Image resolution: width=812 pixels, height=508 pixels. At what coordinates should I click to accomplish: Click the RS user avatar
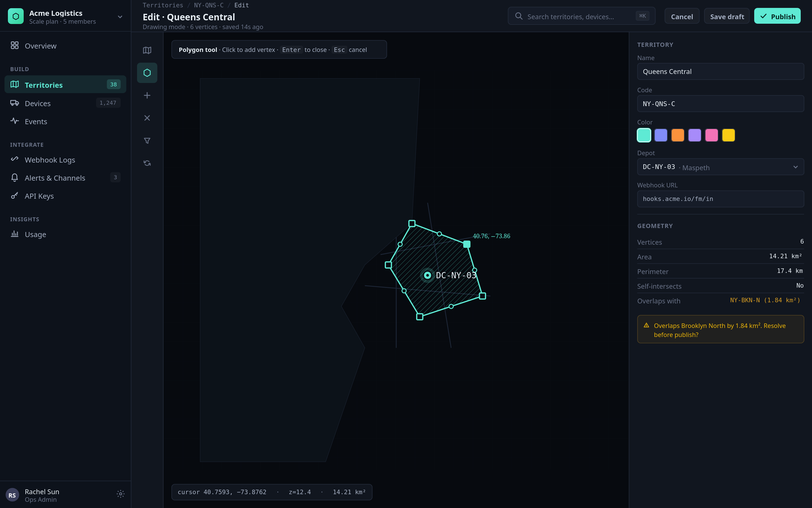coord(12,495)
